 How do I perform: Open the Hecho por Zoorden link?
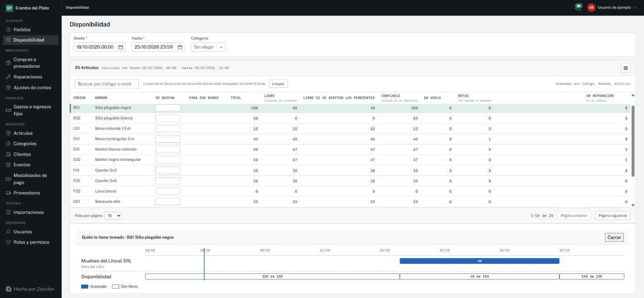pyautogui.click(x=30, y=289)
